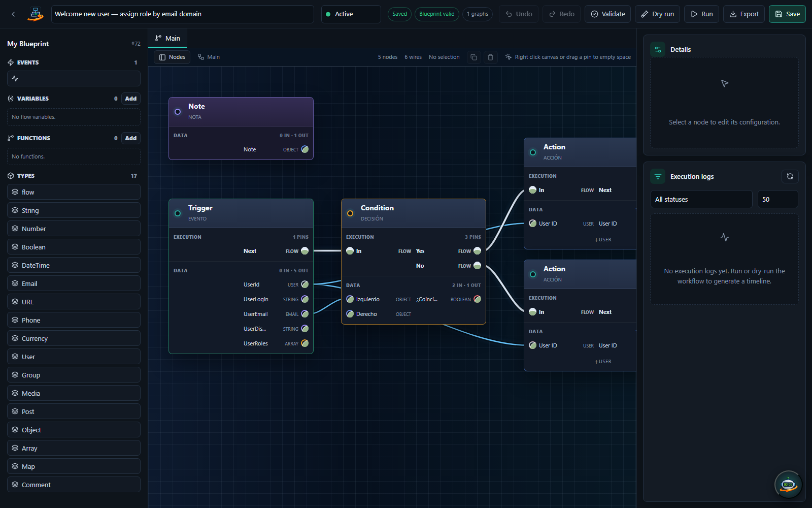This screenshot has width=812, height=508.
Task: Click the UserEmail EMAIL output pin
Action: 304,314
